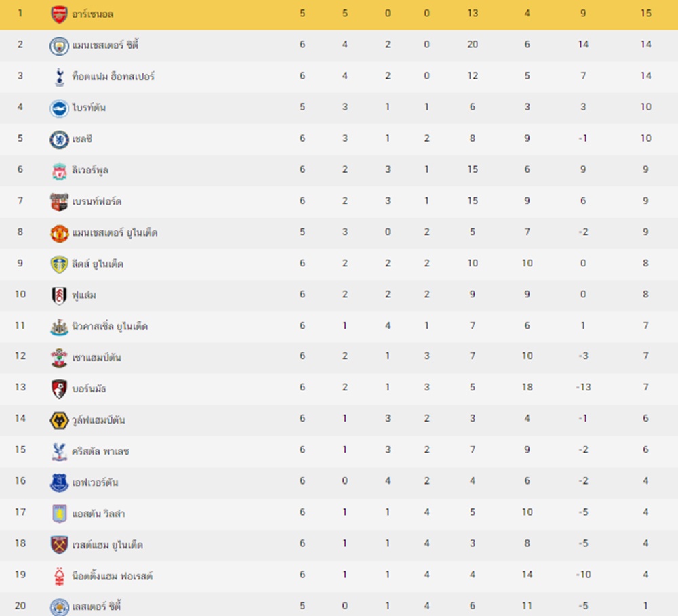This screenshot has height=616, width=678.
Task: Open the ไบรท์ตัน team link
Action: 89,107
